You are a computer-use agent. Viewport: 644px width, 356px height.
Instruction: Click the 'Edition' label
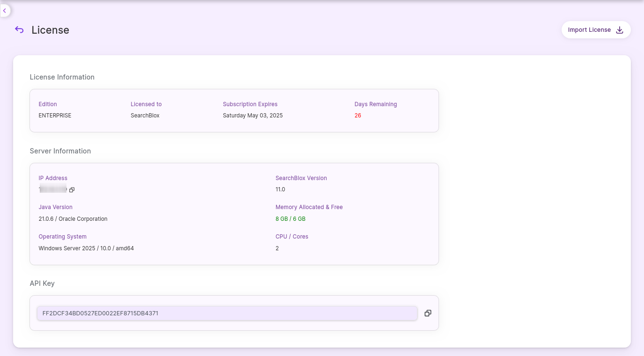point(48,104)
